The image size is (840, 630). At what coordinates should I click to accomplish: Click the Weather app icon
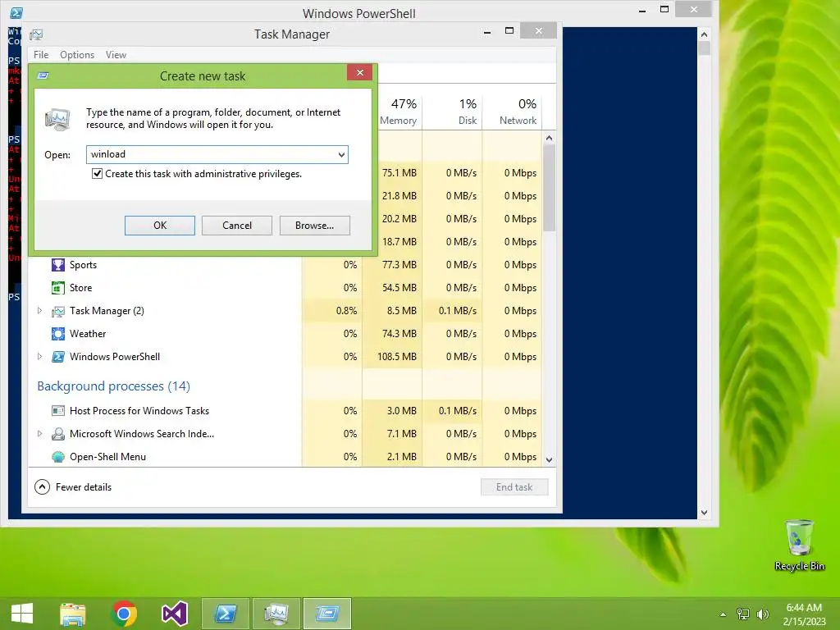58,334
